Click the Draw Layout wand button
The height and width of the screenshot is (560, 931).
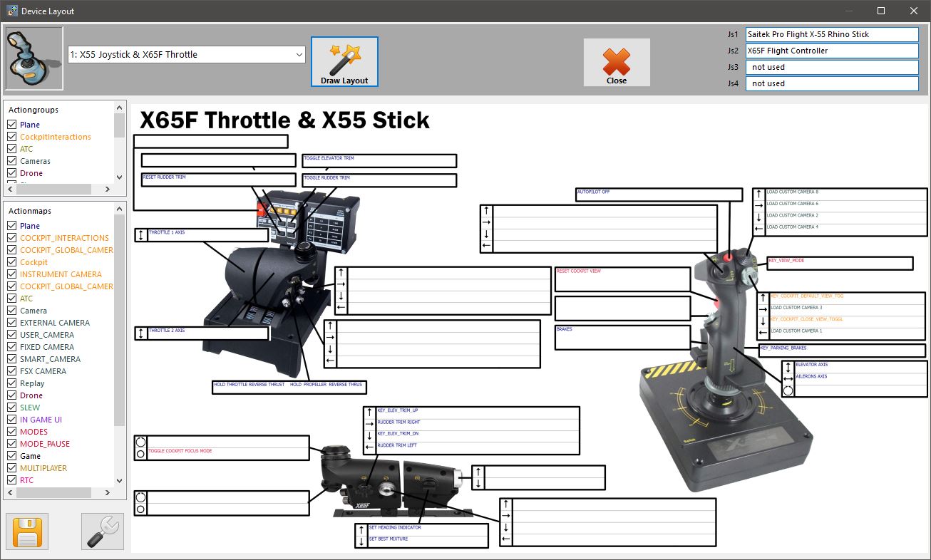(x=344, y=62)
